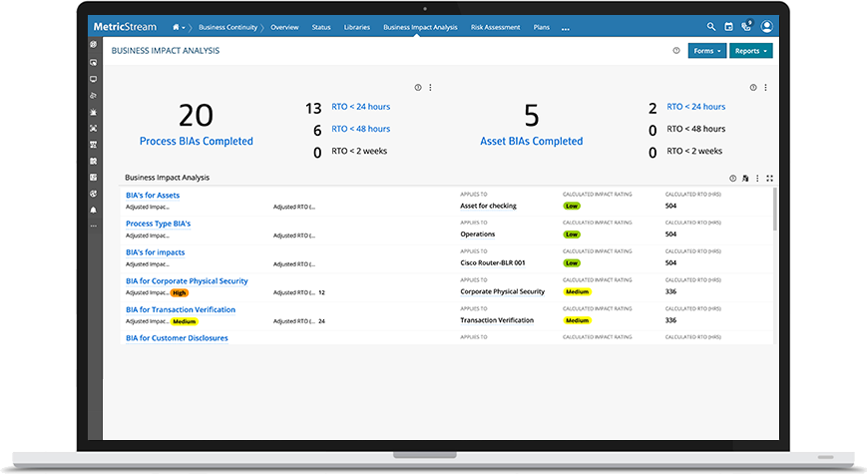Image resolution: width=868 pixels, height=474 pixels.
Task: Maximize the Business Impact Analysis list panel
Action: tap(769, 179)
